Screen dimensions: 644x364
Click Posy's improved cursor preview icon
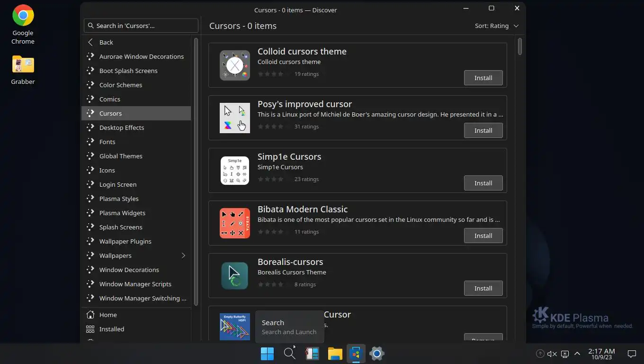(x=235, y=118)
